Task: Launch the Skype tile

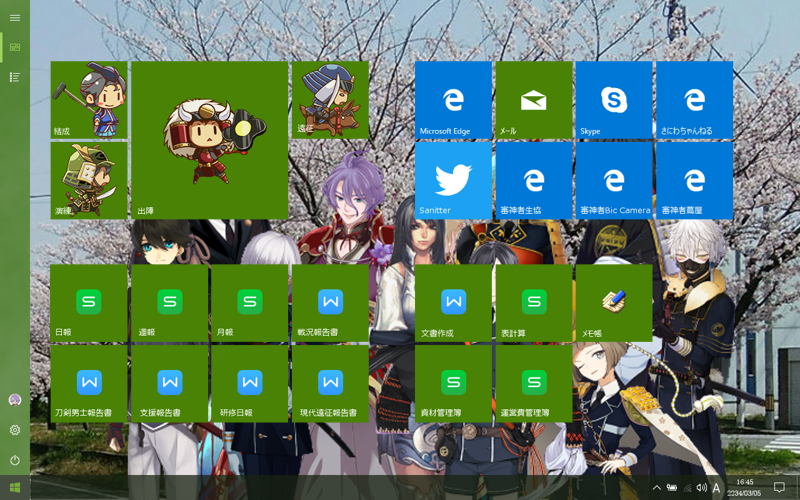Action: tap(614, 100)
